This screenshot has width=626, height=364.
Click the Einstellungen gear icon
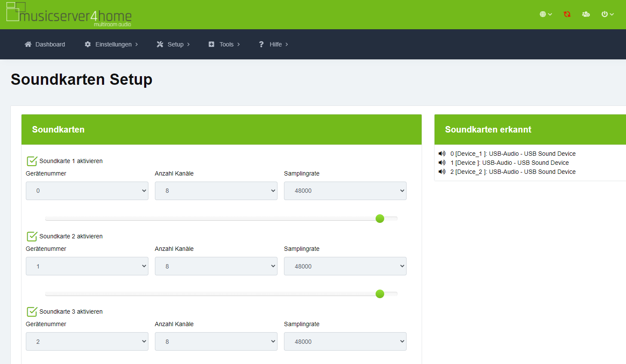[x=88, y=44]
